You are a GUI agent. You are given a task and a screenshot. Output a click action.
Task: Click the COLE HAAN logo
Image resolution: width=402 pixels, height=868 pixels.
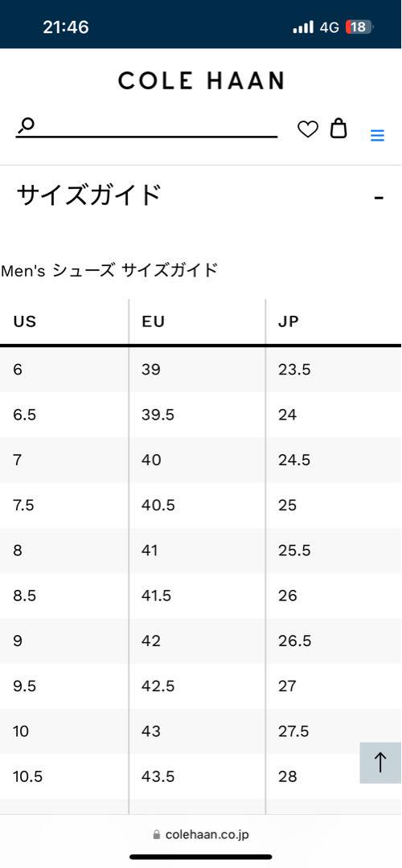[201, 81]
